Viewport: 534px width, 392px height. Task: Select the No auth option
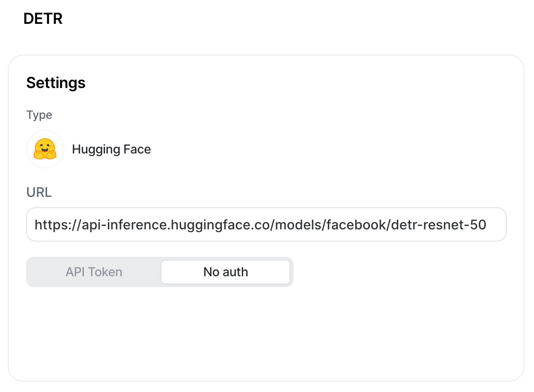click(x=225, y=272)
